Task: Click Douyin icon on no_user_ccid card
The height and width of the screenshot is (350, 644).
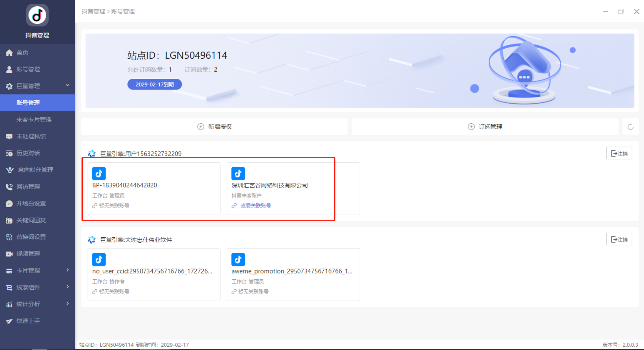Action: click(x=99, y=259)
